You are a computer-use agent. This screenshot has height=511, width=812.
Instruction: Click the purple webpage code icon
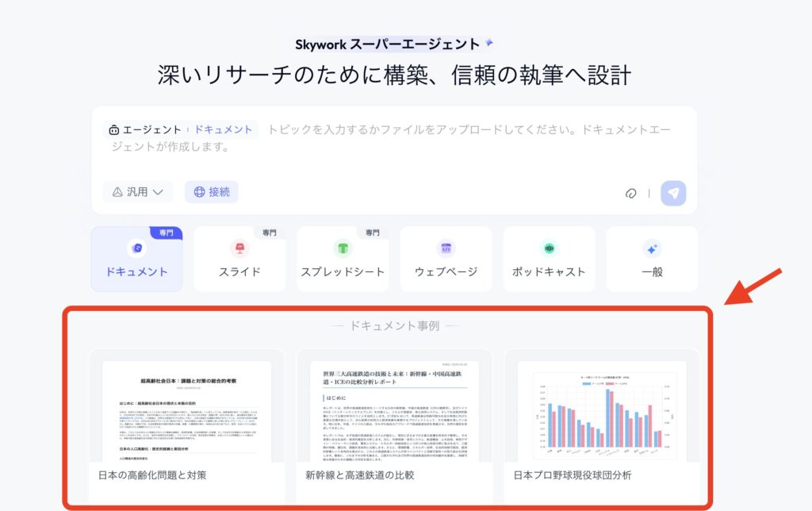[446, 248]
